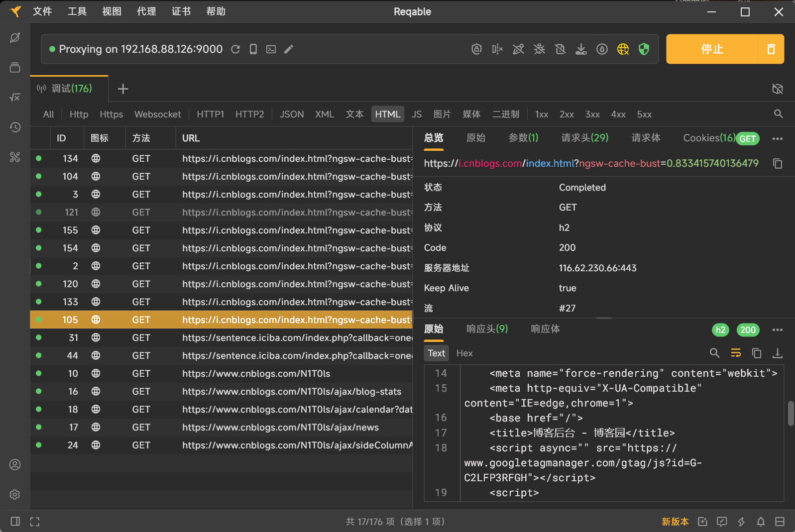Switch to the 请求头(29) tab
The image size is (795, 532).
pyautogui.click(x=584, y=138)
